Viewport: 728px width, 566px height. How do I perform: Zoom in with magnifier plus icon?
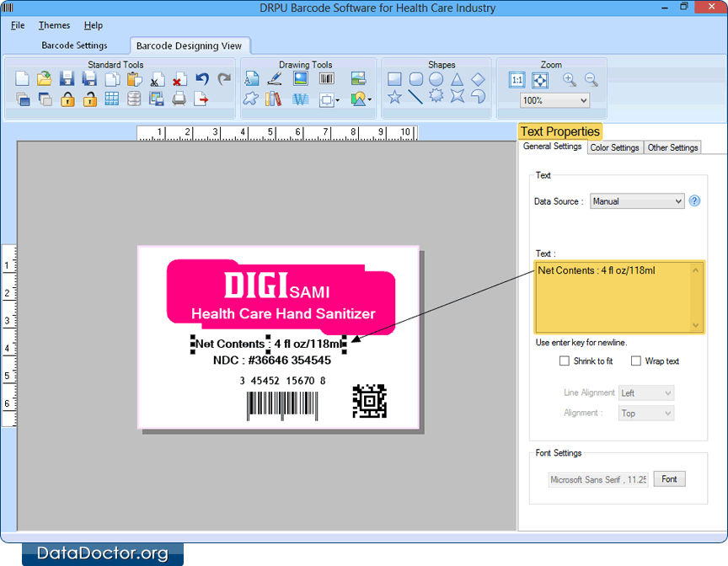tap(570, 80)
